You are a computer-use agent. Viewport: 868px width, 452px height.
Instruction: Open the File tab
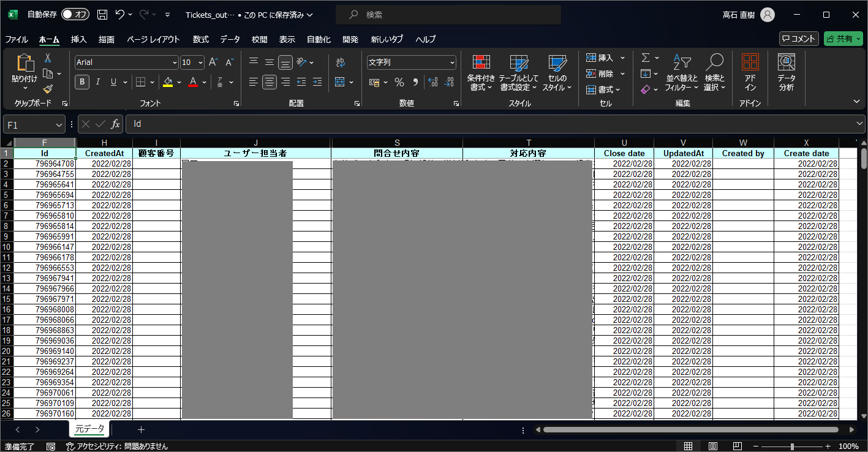coord(17,39)
